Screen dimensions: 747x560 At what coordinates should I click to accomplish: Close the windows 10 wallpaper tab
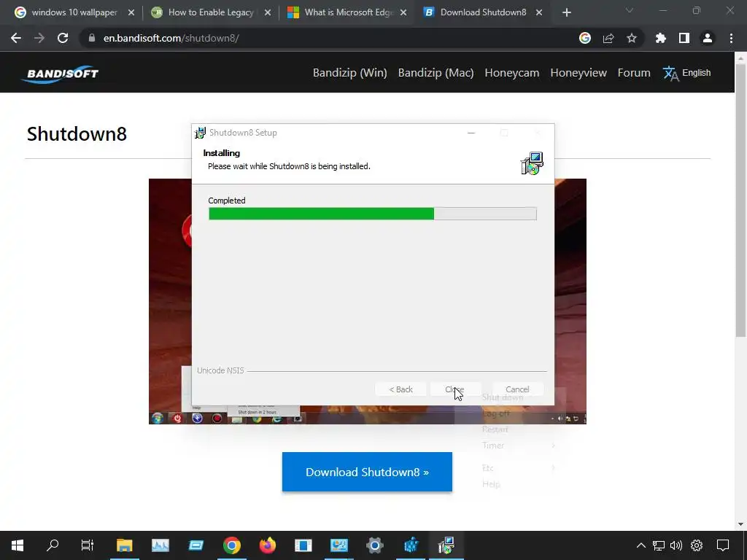(x=131, y=12)
